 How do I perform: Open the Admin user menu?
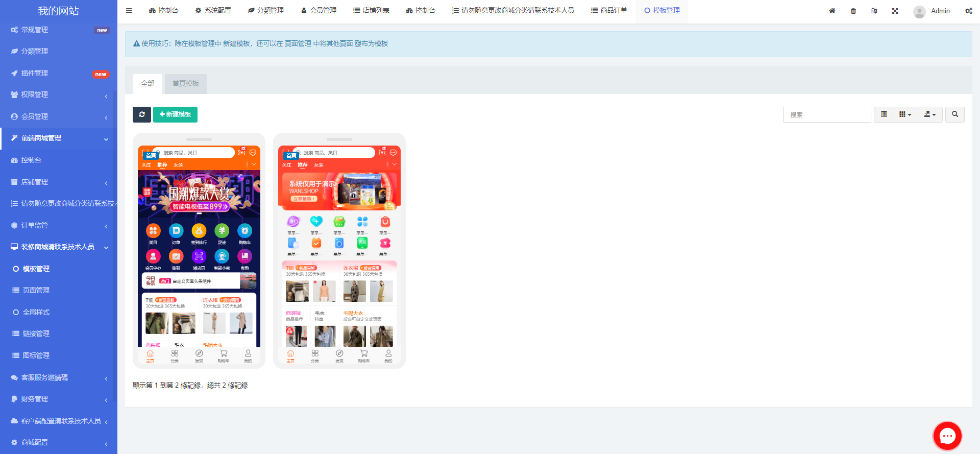click(x=932, y=11)
